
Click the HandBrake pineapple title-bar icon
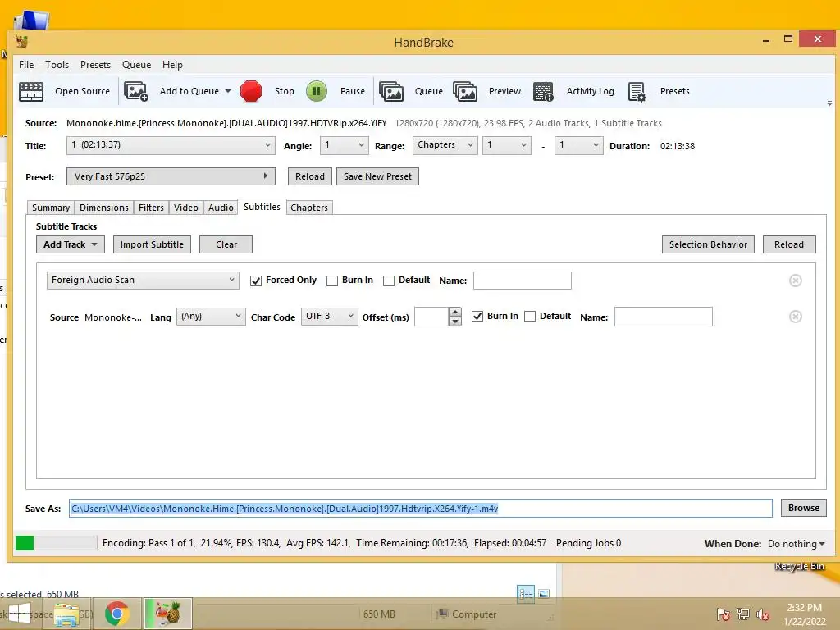(x=22, y=42)
